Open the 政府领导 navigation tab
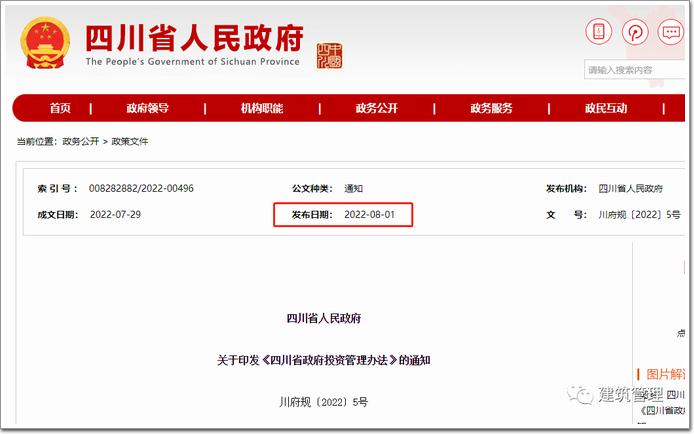Image resolution: width=694 pixels, height=434 pixels. [147, 108]
